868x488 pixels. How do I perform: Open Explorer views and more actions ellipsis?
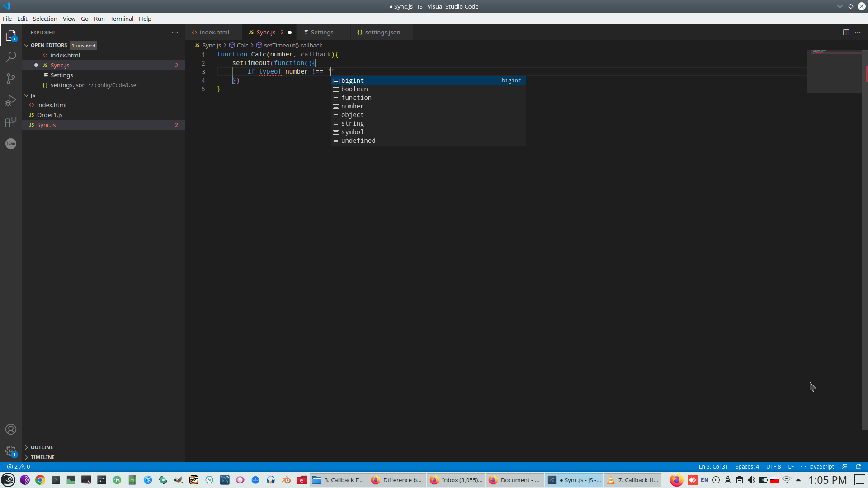[x=175, y=33]
